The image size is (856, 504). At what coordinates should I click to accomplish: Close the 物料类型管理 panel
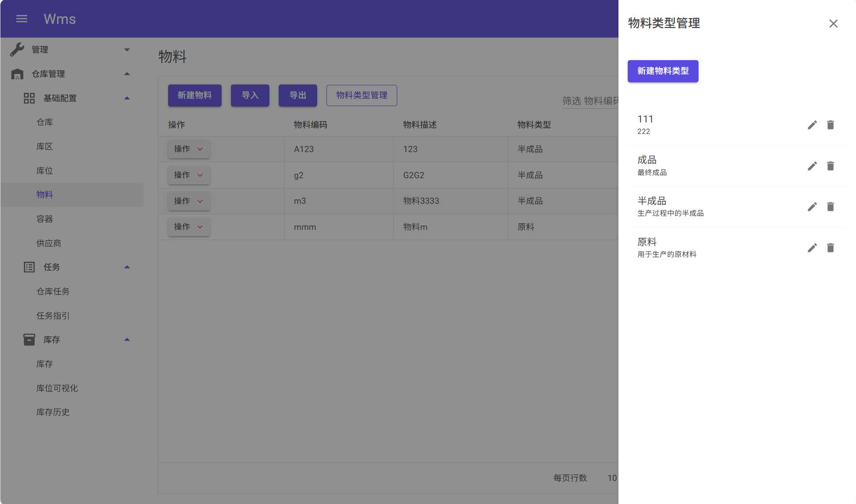(833, 23)
